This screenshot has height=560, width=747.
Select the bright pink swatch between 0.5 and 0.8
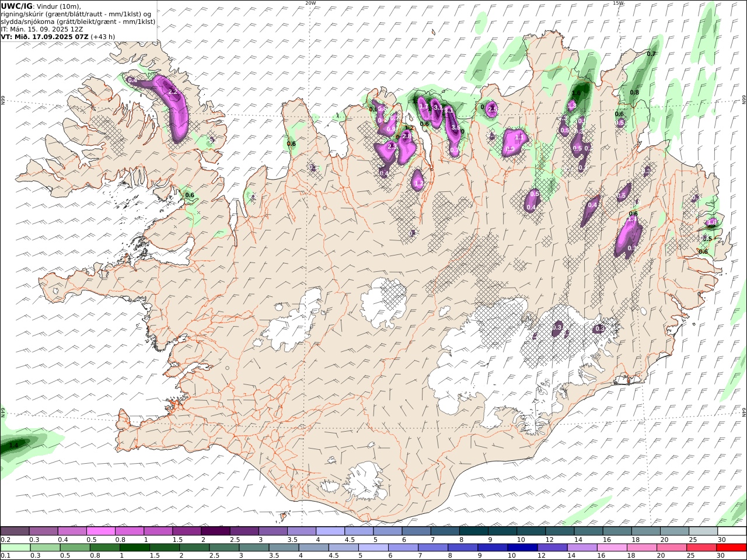point(101,531)
